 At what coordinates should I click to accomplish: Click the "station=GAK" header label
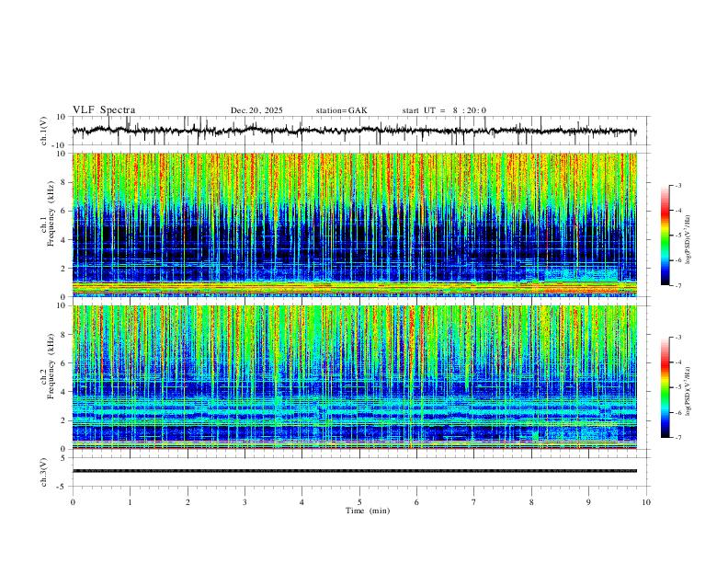click(x=341, y=110)
